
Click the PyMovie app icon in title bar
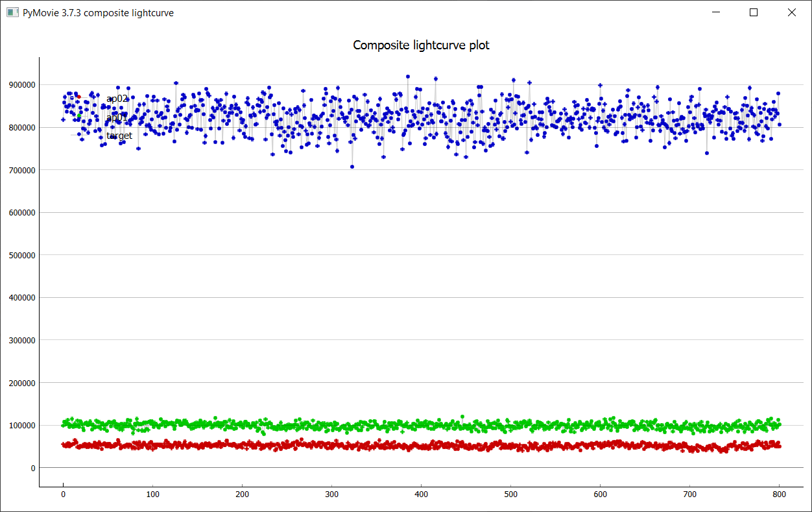(12, 12)
